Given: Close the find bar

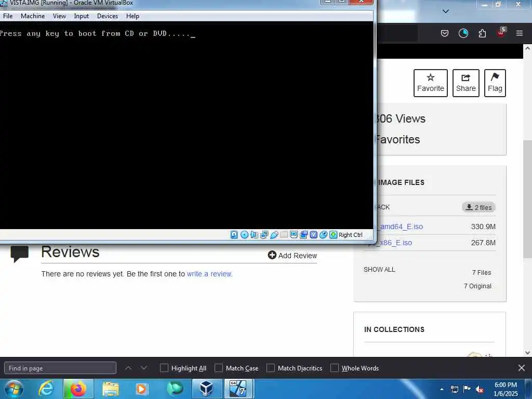Looking at the screenshot, I should coord(522,368).
